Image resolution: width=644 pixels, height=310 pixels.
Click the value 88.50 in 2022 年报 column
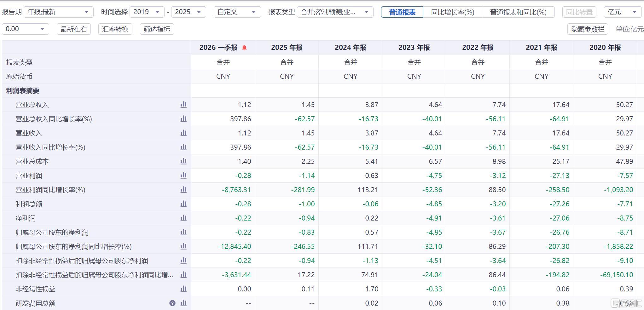[497, 190]
